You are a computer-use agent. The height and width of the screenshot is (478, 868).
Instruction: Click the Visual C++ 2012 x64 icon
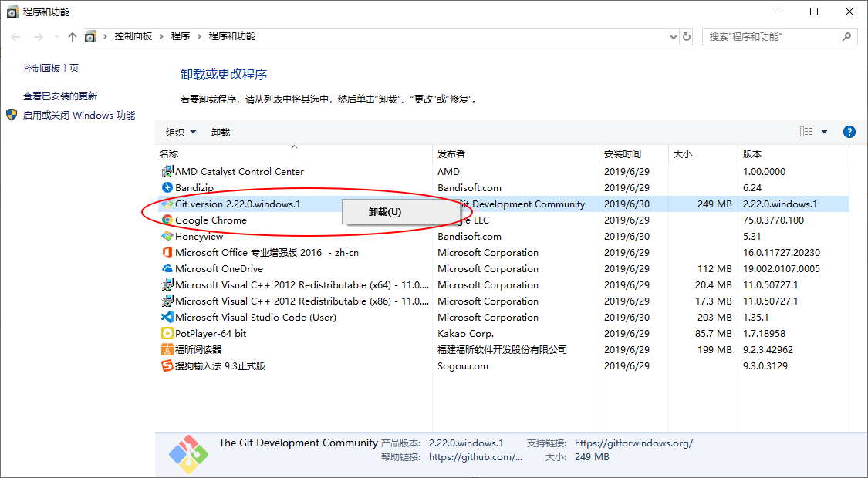167,285
